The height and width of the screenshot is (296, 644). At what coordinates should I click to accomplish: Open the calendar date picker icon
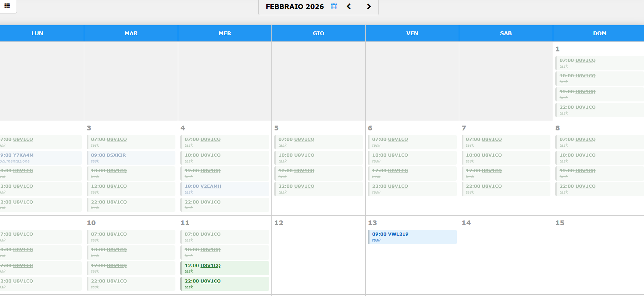334,6
